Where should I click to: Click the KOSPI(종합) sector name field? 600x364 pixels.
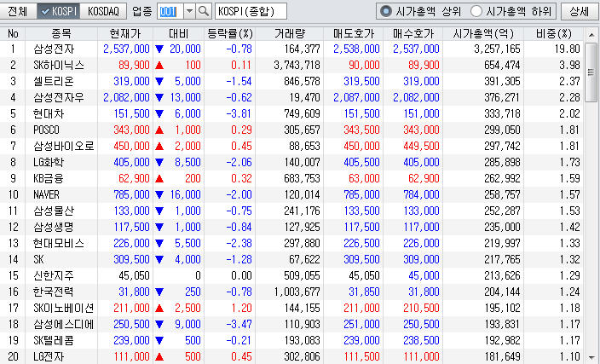pyautogui.click(x=251, y=11)
